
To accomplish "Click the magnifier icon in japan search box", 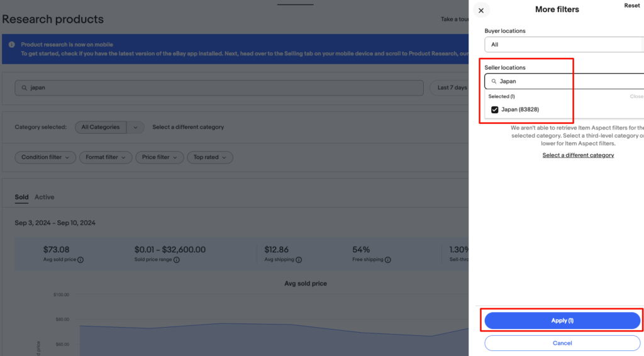I will (x=25, y=88).
